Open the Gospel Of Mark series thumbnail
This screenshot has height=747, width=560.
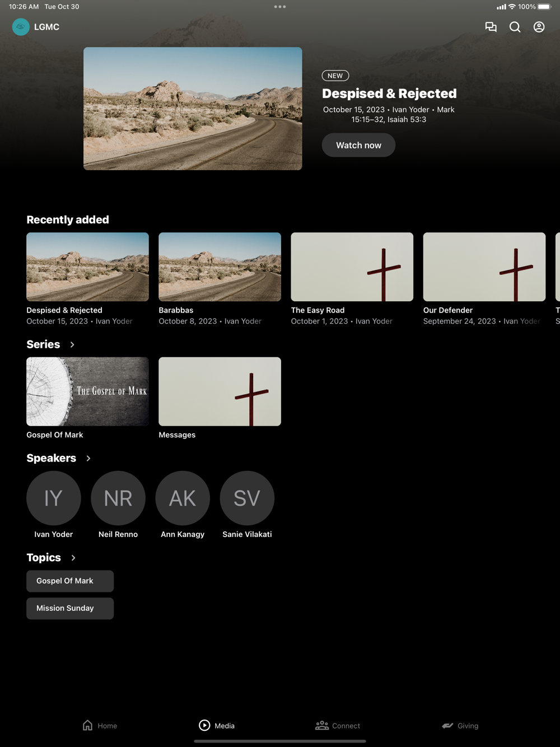[87, 391]
